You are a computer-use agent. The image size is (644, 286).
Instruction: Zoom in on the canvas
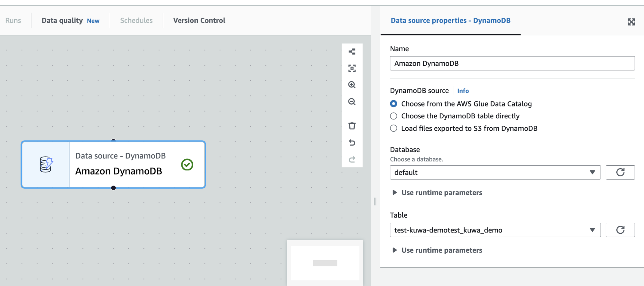click(352, 85)
